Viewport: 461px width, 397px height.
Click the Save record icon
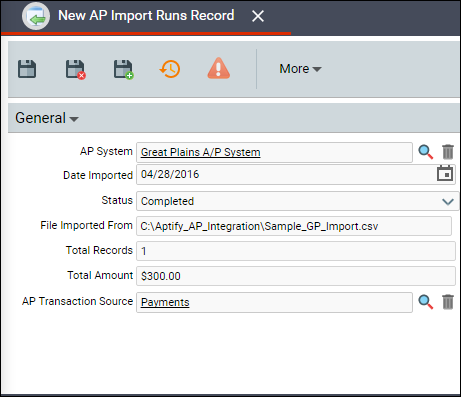(27, 69)
